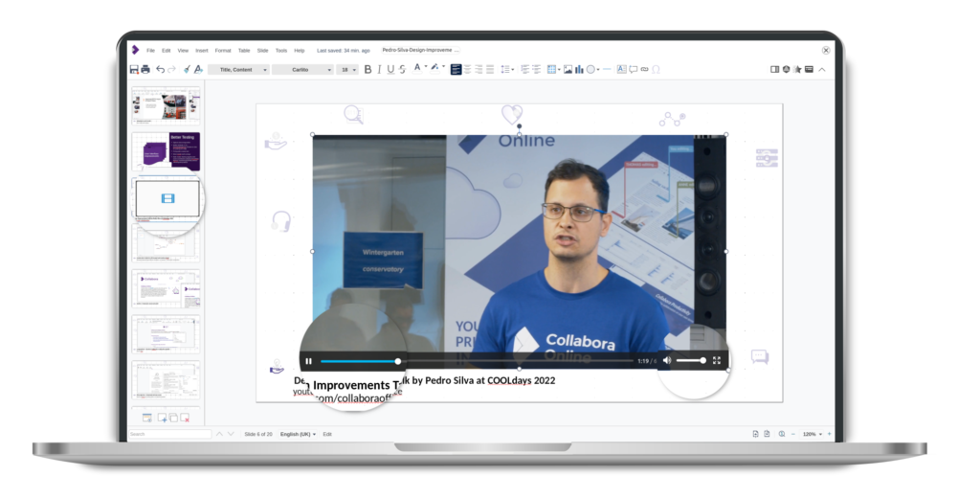Click the video progress slider
The width and height of the screenshot is (980, 499).
(x=477, y=361)
